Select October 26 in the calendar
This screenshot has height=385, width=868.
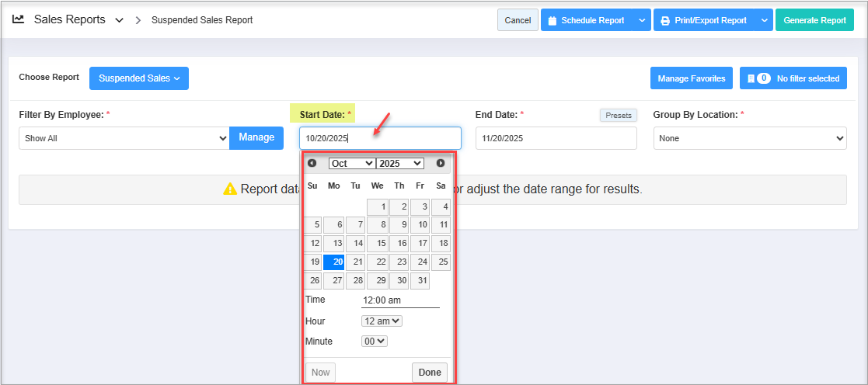[313, 280]
